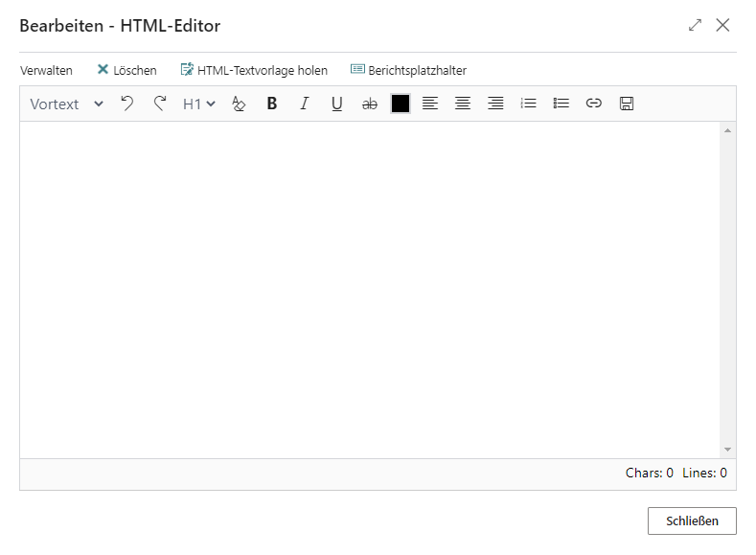Click the redo arrow icon
Viewport: 756px width, 555px height.
[160, 104]
